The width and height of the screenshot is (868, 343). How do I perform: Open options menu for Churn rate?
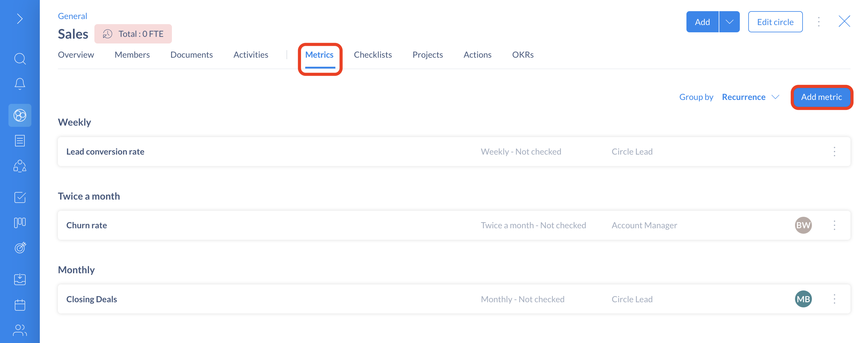[x=834, y=225]
